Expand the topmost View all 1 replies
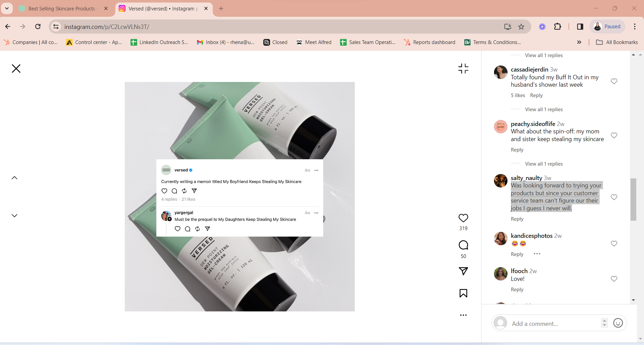 [x=544, y=55]
